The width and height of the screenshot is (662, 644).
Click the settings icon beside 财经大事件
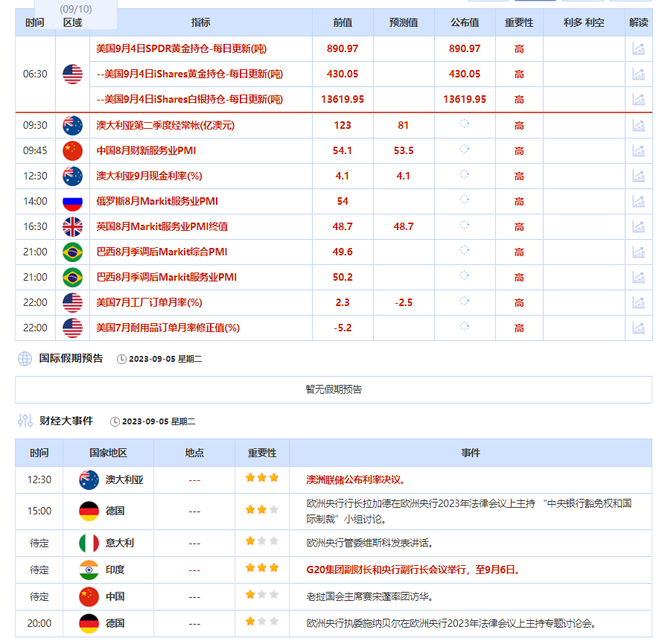25,421
